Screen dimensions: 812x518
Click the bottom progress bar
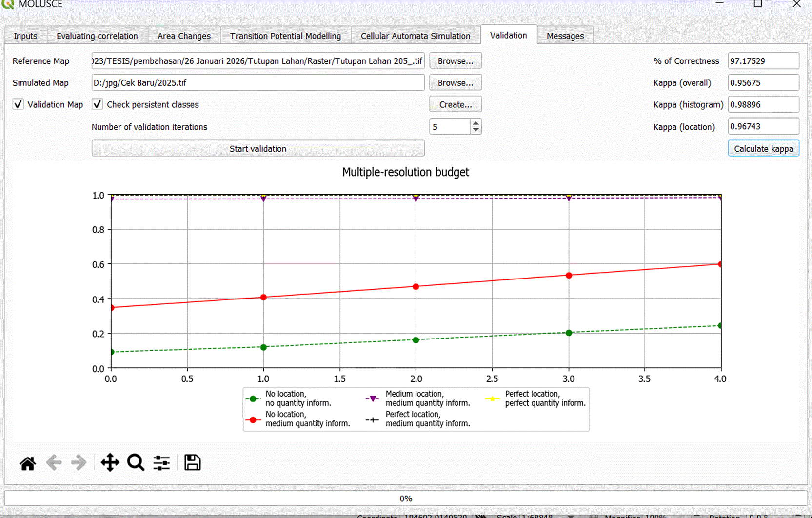(406, 498)
